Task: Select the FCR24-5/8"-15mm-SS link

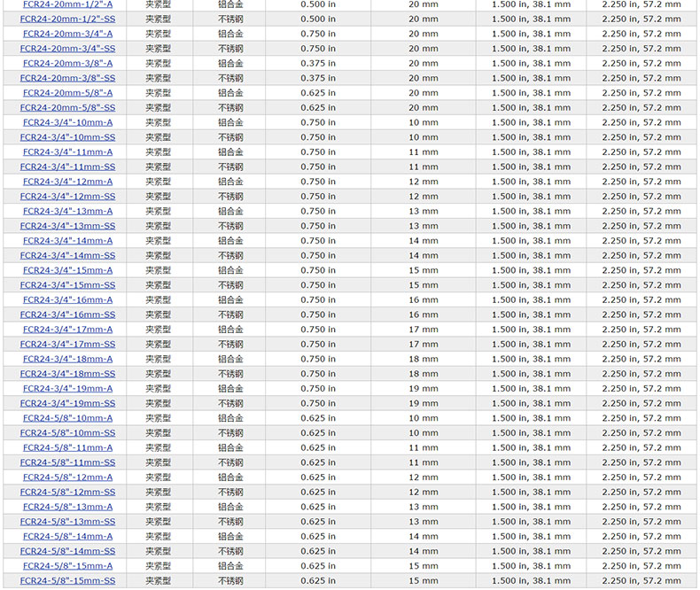Action: tap(67, 580)
